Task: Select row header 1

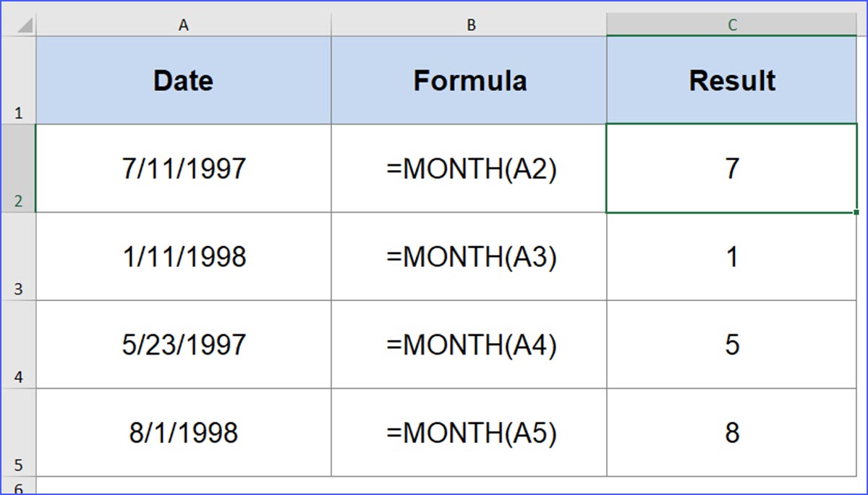Action: click(19, 80)
